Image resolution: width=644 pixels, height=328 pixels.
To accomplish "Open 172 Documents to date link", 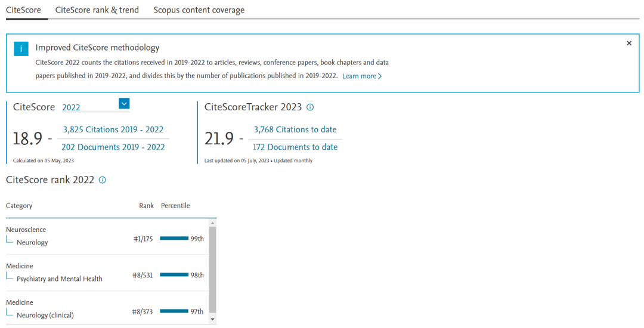I will (x=295, y=147).
